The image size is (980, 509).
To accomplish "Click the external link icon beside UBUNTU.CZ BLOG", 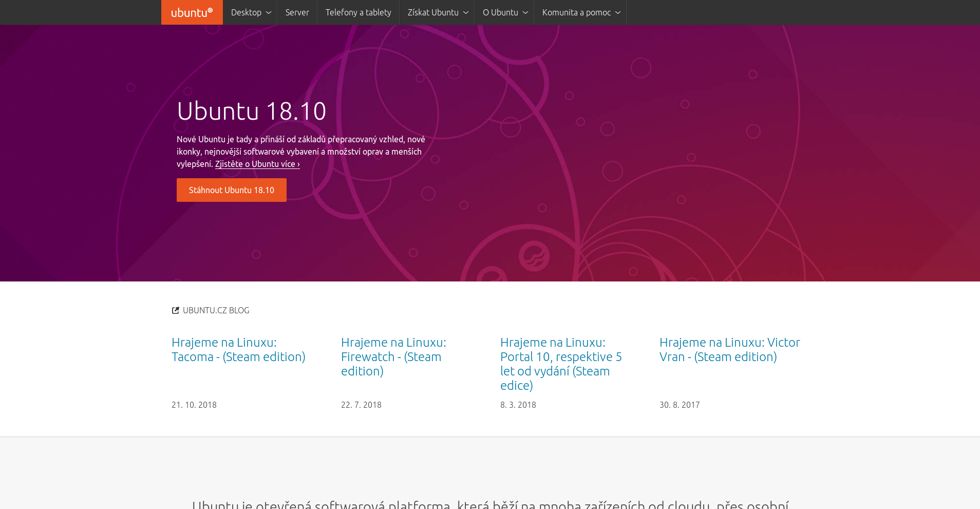I will click(176, 310).
